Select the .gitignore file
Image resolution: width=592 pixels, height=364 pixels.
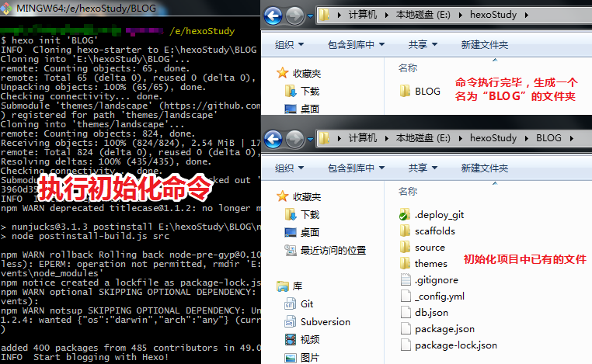[x=429, y=280]
